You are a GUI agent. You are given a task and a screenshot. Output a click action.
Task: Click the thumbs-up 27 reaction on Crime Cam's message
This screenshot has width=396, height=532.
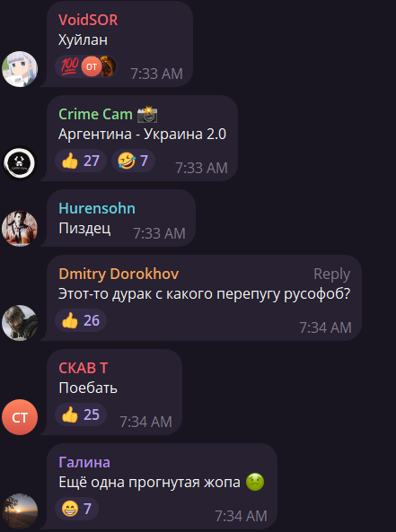click(x=81, y=161)
